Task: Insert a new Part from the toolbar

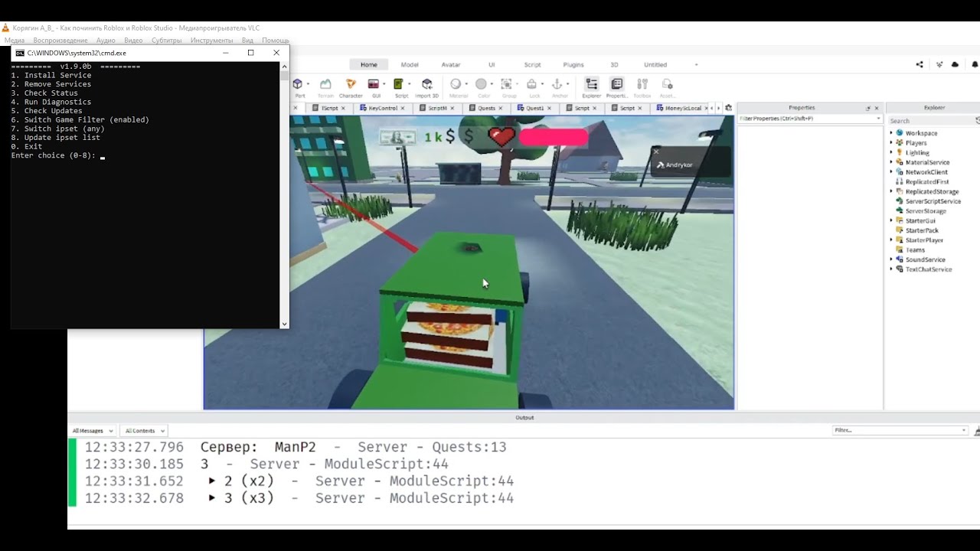Action: click(298, 84)
